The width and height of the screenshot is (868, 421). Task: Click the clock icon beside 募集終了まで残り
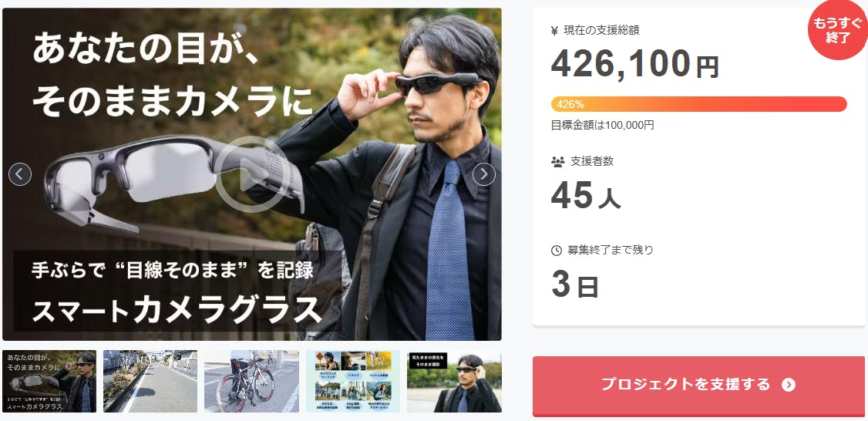coord(557,251)
